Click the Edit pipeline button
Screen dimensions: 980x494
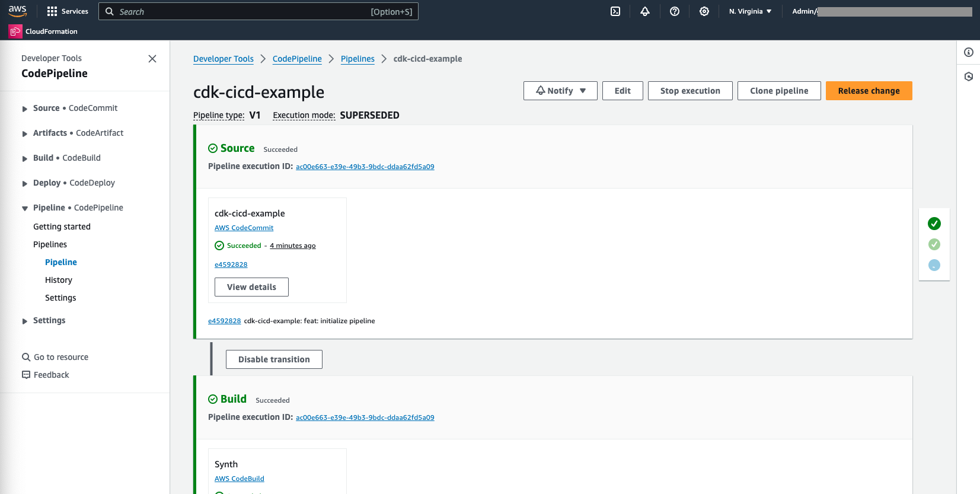tap(623, 91)
